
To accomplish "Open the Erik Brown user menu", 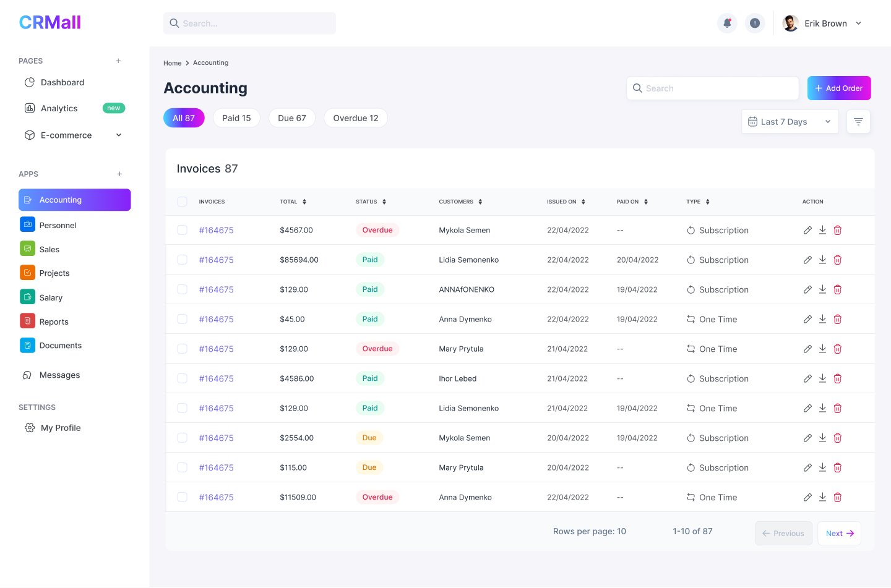I will (x=823, y=23).
